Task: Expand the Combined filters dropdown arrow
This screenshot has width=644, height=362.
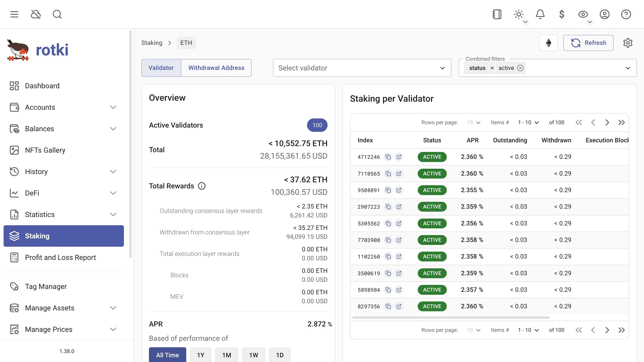Action: pyautogui.click(x=628, y=68)
